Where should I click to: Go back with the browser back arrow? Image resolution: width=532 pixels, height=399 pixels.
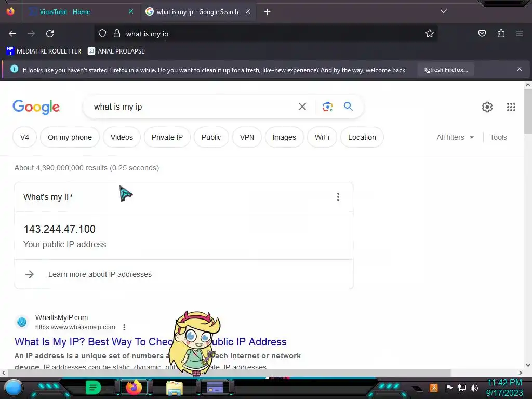click(12, 34)
